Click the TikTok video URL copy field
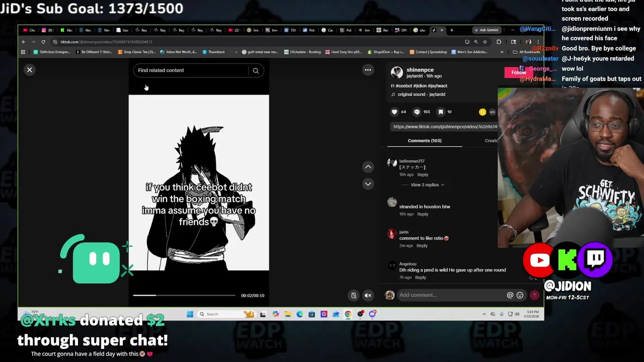This screenshot has height=362, width=644. point(445,127)
